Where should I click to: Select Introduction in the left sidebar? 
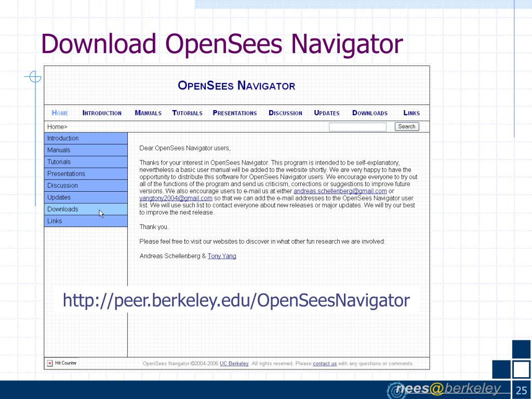pos(86,138)
